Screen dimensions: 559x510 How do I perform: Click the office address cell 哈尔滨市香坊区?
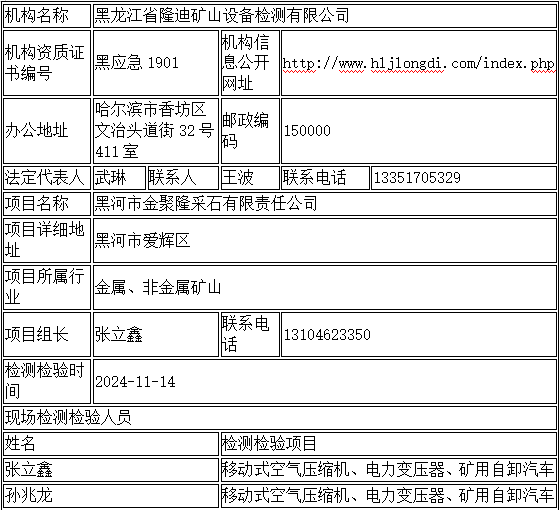pyautogui.click(x=156, y=131)
